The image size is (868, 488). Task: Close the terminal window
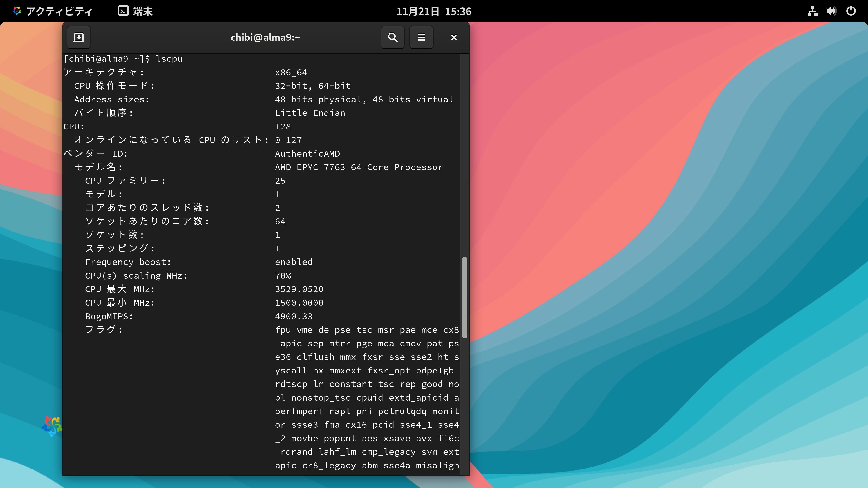pyautogui.click(x=453, y=37)
